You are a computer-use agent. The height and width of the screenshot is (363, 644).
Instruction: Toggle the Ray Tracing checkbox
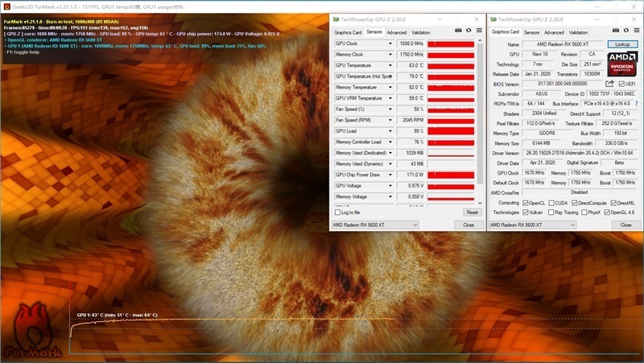click(x=551, y=212)
